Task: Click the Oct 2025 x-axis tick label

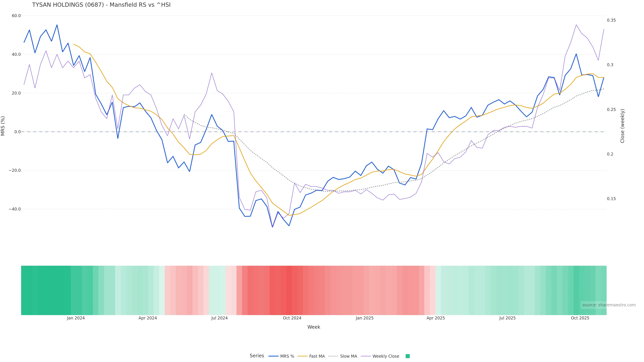Action: pos(580,318)
